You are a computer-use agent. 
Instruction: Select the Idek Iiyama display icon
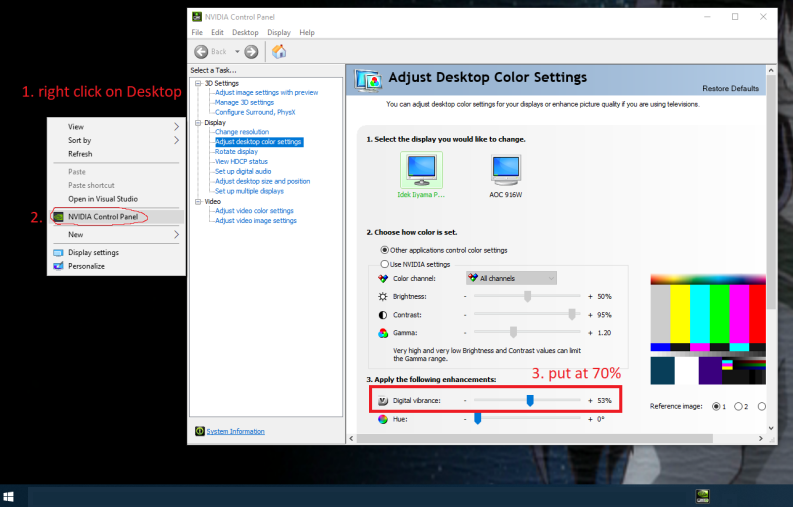[421, 170]
